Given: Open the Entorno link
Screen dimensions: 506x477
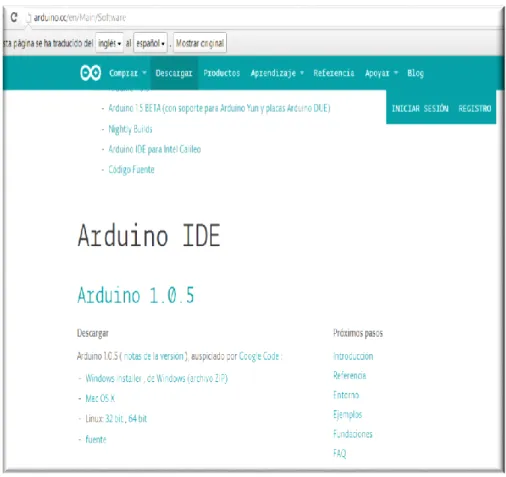Looking at the screenshot, I should tap(346, 395).
